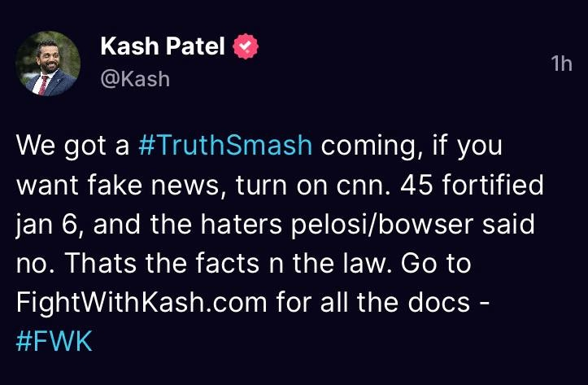Open the #FWK hashtag

coord(54,339)
